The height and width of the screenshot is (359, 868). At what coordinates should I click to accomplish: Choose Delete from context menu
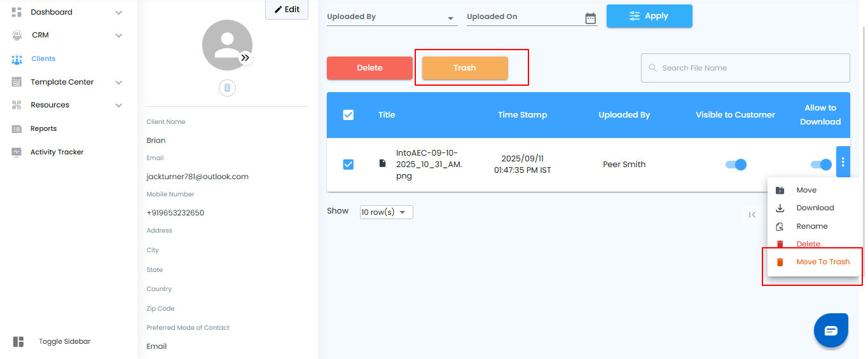coord(808,244)
